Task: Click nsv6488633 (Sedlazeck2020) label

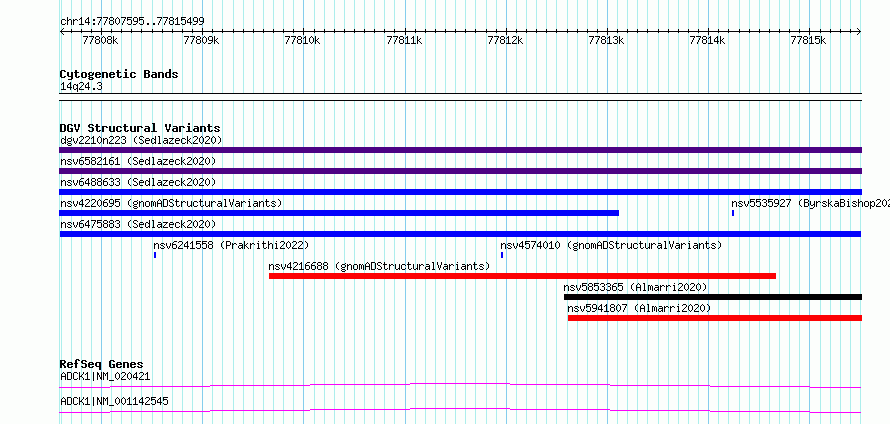Action: point(138,182)
